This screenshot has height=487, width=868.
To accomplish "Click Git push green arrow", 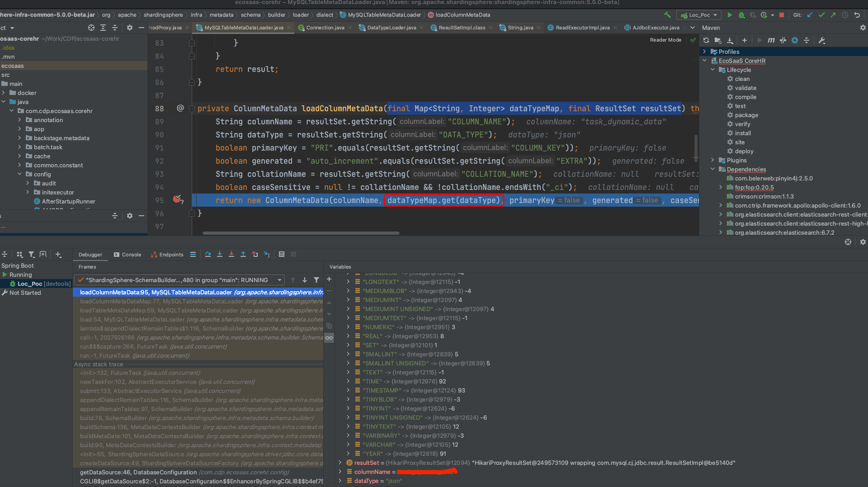I will [833, 15].
